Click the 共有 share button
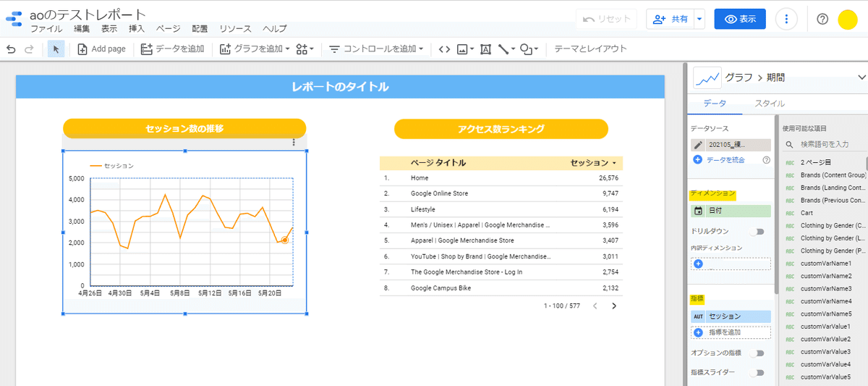The height and width of the screenshot is (386, 868). pos(670,20)
